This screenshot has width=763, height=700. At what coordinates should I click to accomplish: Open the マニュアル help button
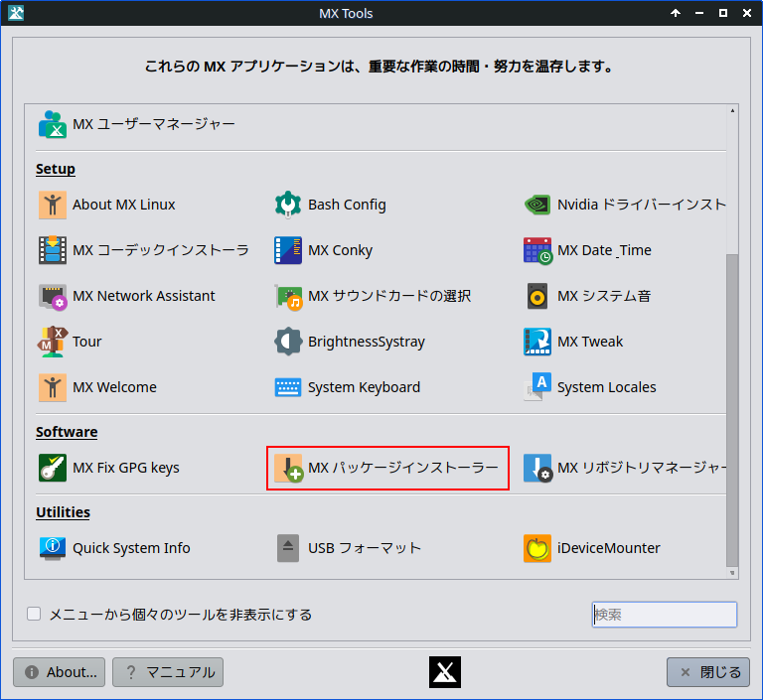click(x=168, y=672)
